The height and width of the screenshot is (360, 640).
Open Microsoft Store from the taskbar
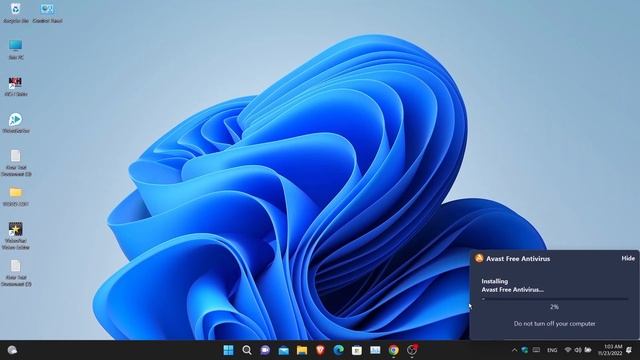pos(357,350)
